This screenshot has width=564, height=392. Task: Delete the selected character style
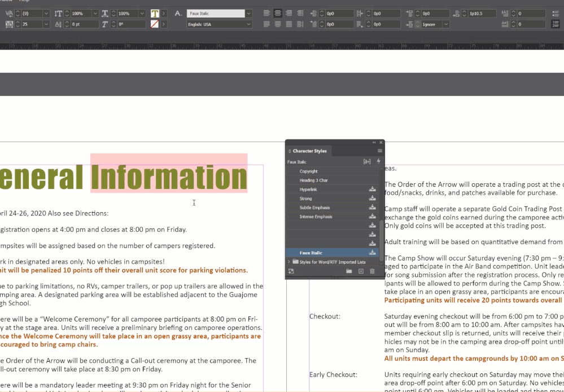[x=372, y=271]
